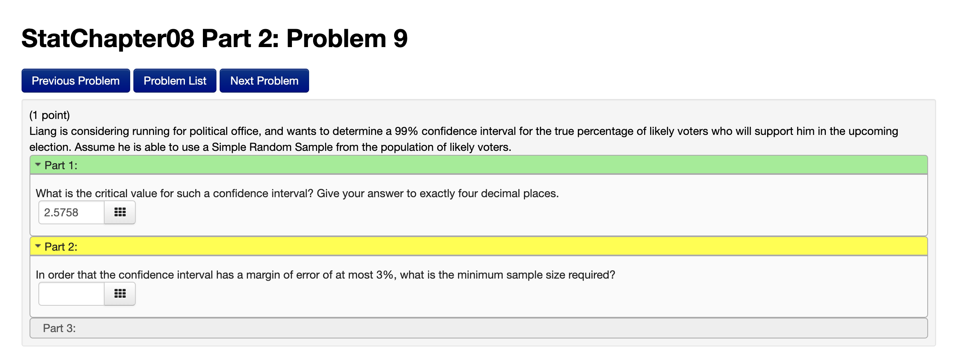Expand the Part 3 section

280,328
